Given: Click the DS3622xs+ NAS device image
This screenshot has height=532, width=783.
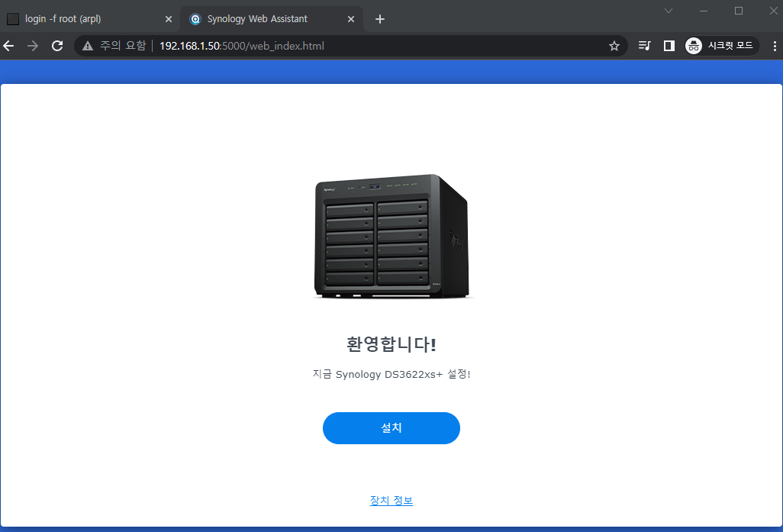Looking at the screenshot, I should (392, 237).
